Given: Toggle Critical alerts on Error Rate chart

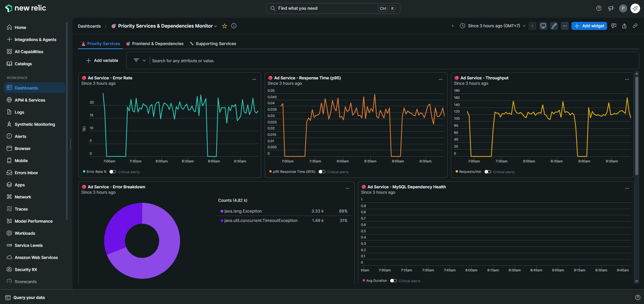Looking at the screenshot, I should 113,172.
